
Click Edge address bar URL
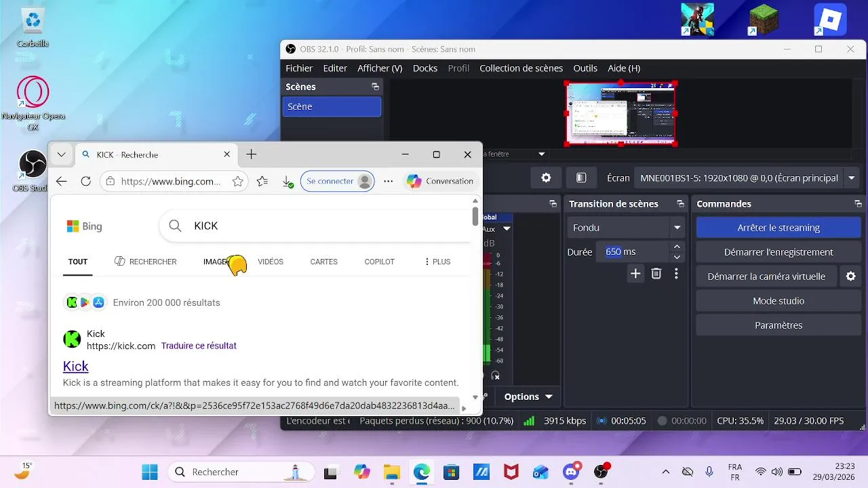click(x=171, y=182)
